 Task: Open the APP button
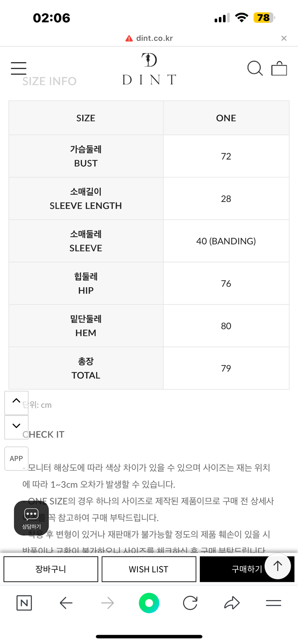pyautogui.click(x=16, y=459)
